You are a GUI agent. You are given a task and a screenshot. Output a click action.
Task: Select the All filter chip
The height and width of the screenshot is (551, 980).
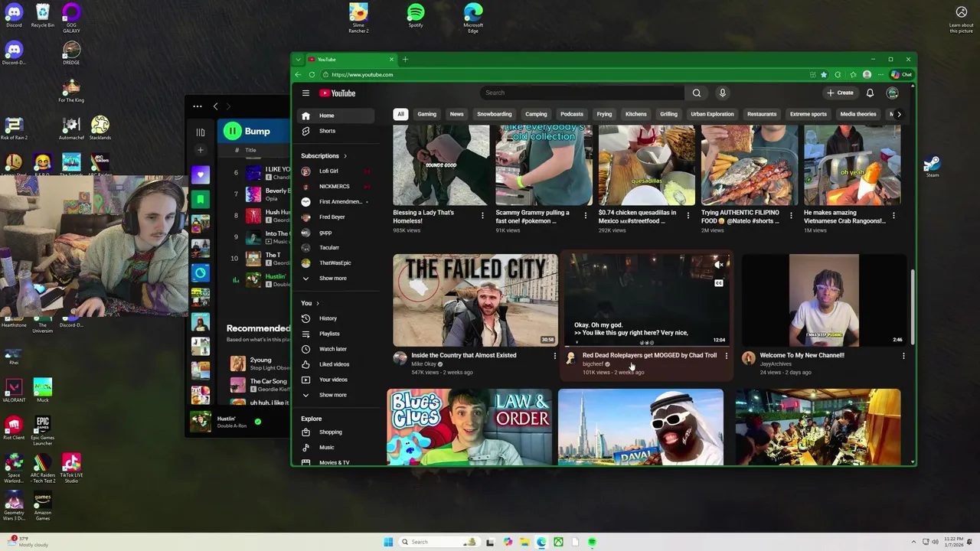click(400, 114)
